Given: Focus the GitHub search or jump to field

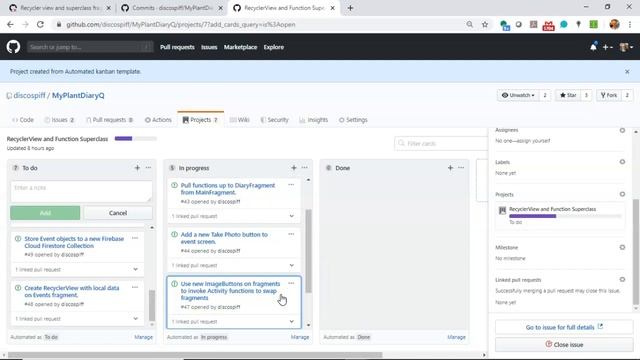Looking at the screenshot, I should 90,47.
